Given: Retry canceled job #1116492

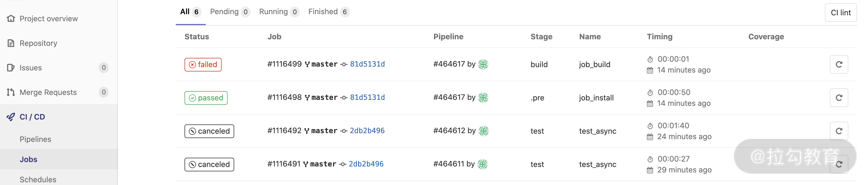Looking at the screenshot, I should 838,131.
